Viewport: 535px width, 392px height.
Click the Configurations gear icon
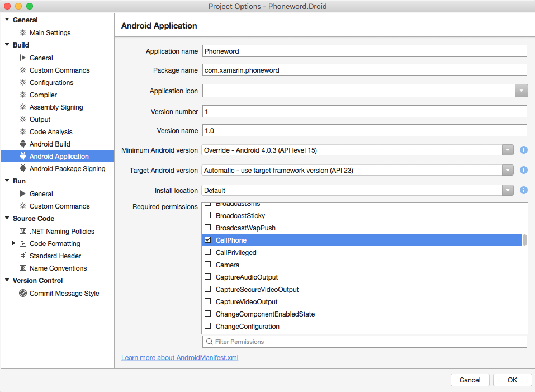(x=23, y=83)
